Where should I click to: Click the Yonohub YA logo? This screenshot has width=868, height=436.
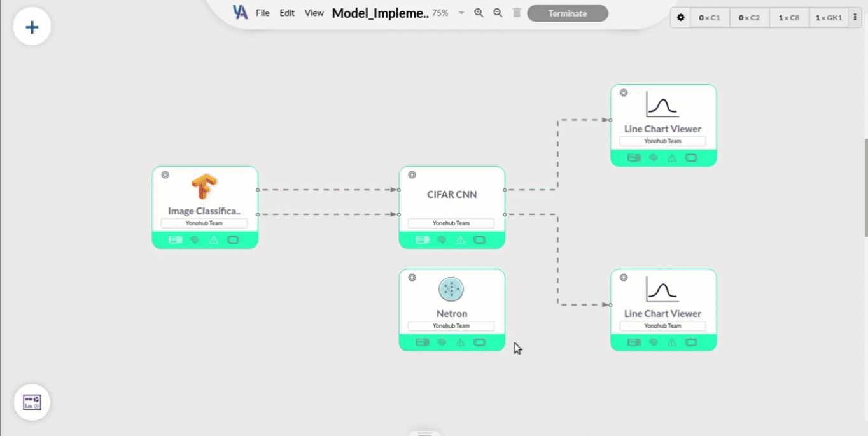tap(240, 12)
